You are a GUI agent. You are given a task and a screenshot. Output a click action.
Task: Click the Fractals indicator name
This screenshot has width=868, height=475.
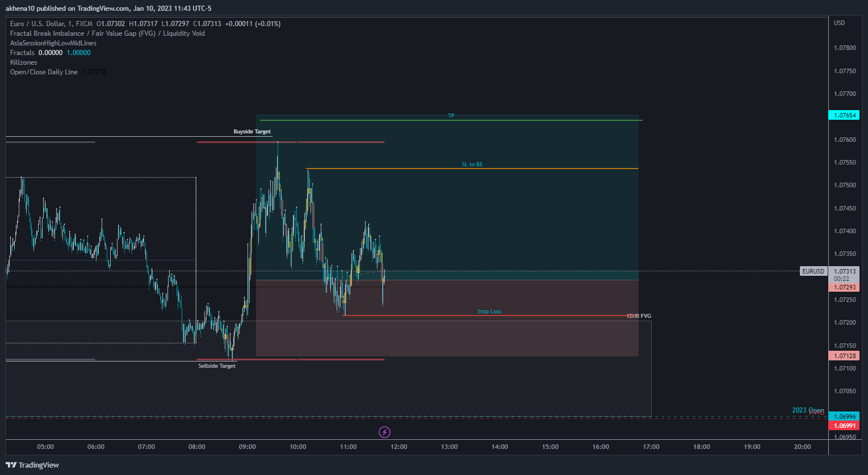(22, 53)
